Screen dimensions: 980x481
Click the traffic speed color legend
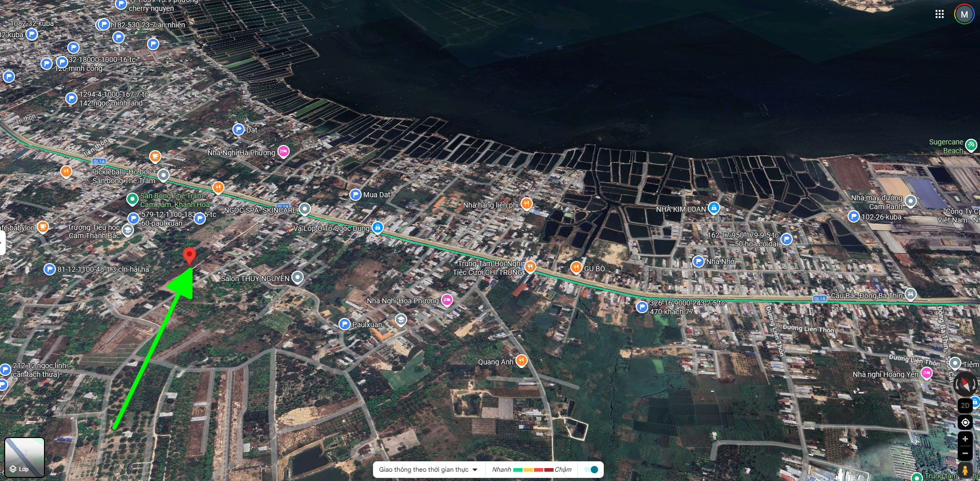coord(532,470)
